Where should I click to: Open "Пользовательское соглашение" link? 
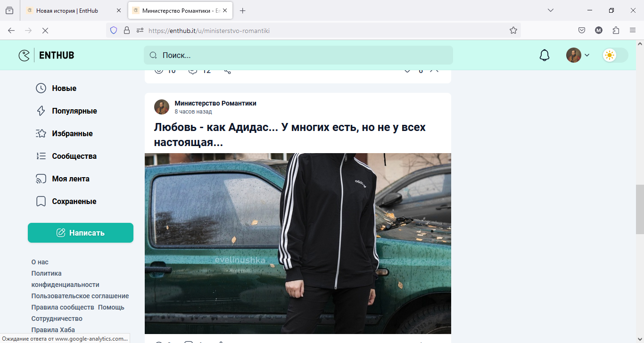pyautogui.click(x=80, y=296)
